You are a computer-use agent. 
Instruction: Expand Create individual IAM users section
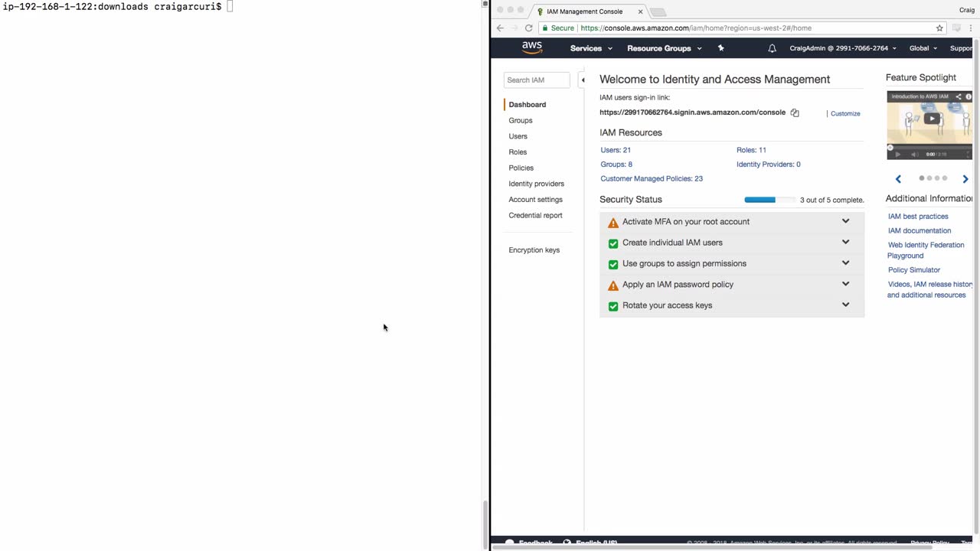tap(845, 242)
